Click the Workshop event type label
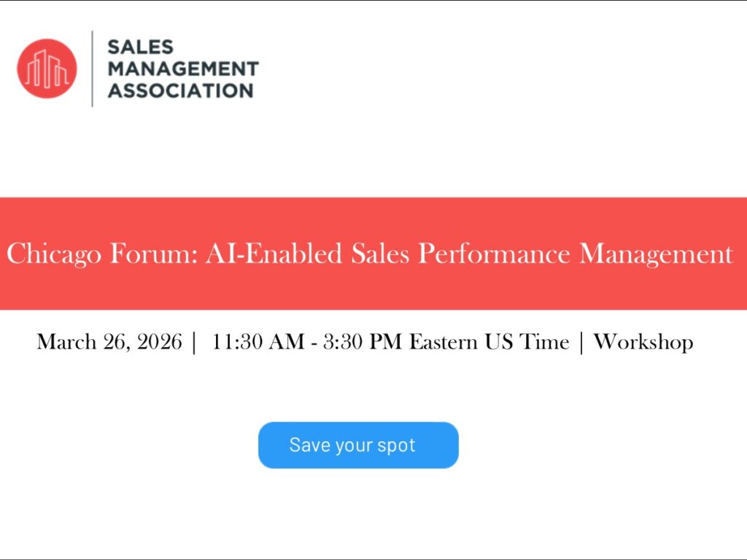The height and width of the screenshot is (560, 747). click(643, 341)
